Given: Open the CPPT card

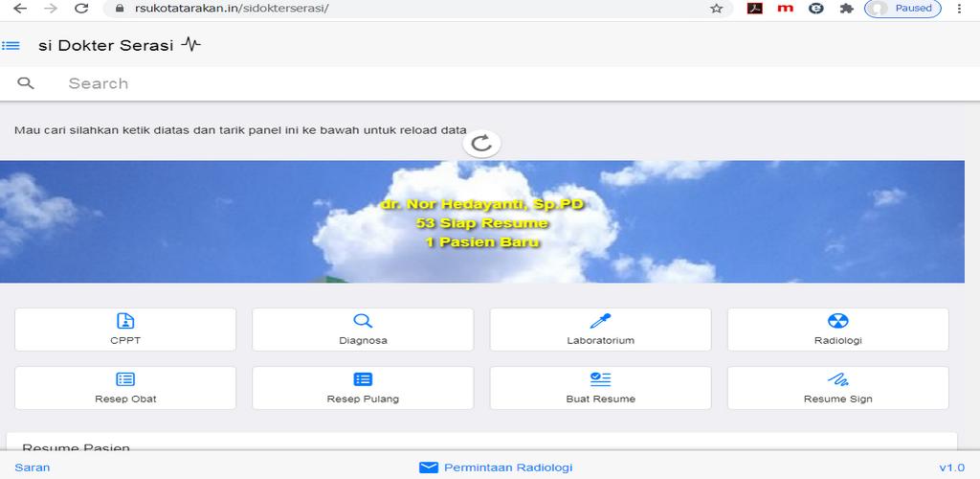Looking at the screenshot, I should (x=125, y=330).
